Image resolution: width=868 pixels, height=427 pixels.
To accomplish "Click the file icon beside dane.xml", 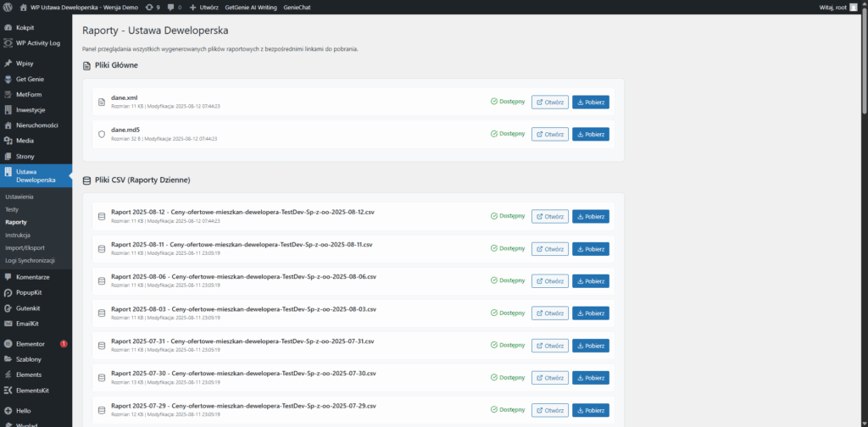I will pyautogui.click(x=102, y=103).
